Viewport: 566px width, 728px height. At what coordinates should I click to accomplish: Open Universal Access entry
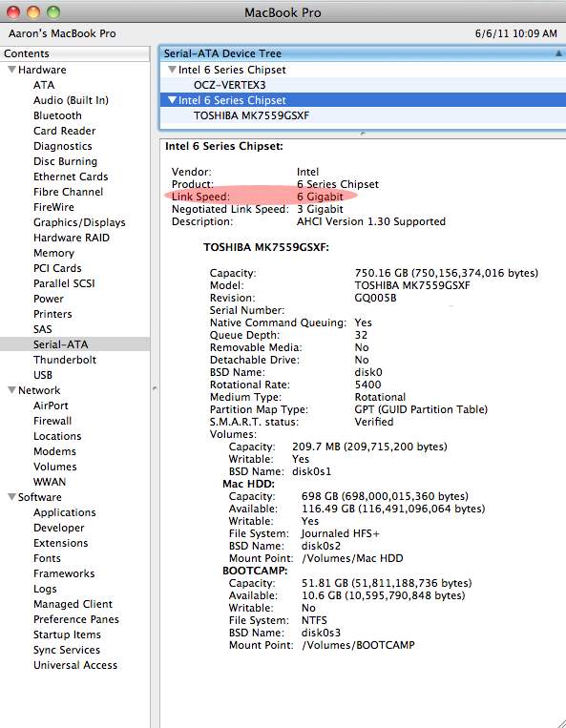pyautogui.click(x=75, y=665)
